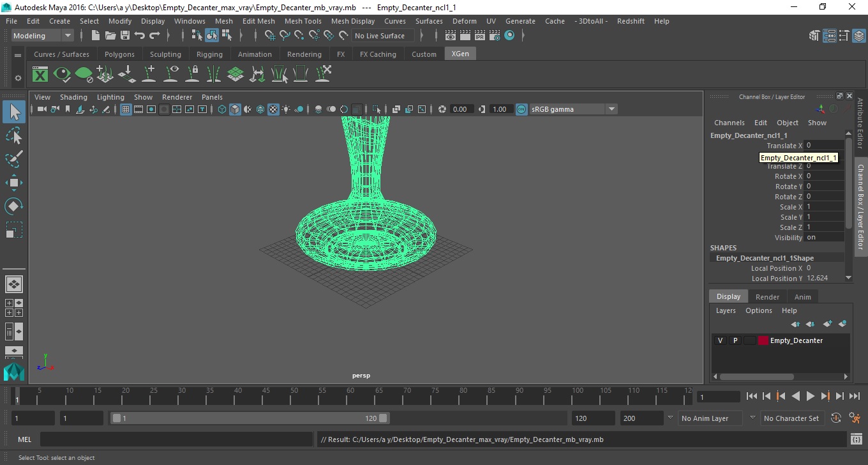Click XGen delete guides X icon
Screen dimensions: 868x465
tap(322, 74)
